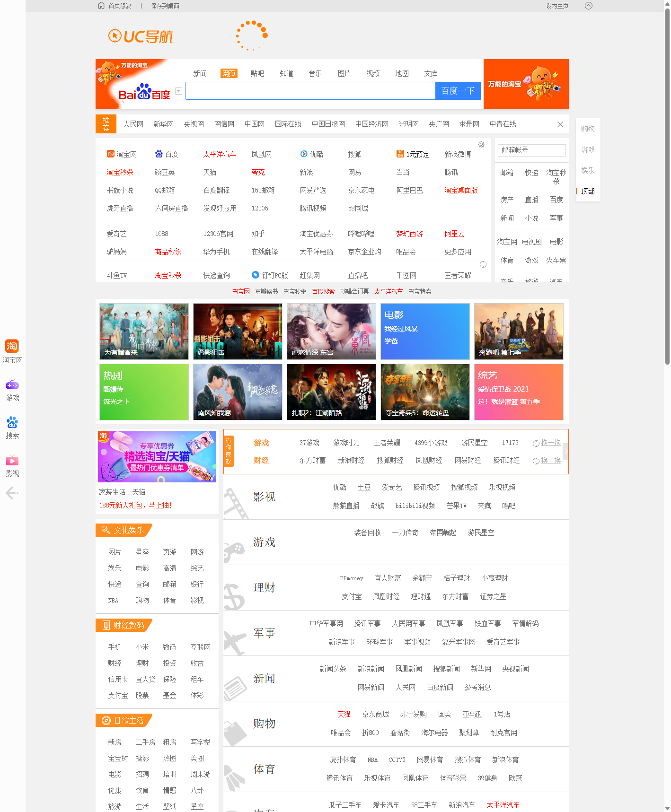Screen dimensions: 671x812
Task: Open the video (影视) icon in left sidebar
Action: point(12,460)
